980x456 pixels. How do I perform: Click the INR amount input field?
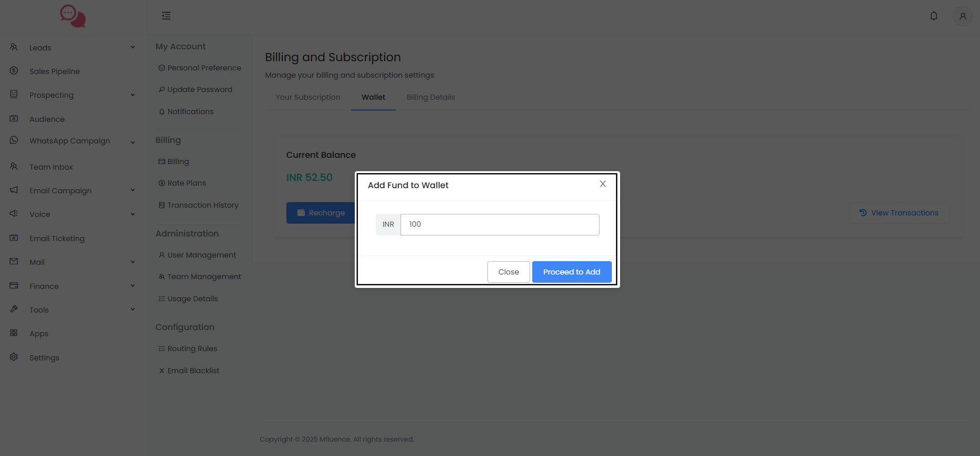[x=499, y=225]
